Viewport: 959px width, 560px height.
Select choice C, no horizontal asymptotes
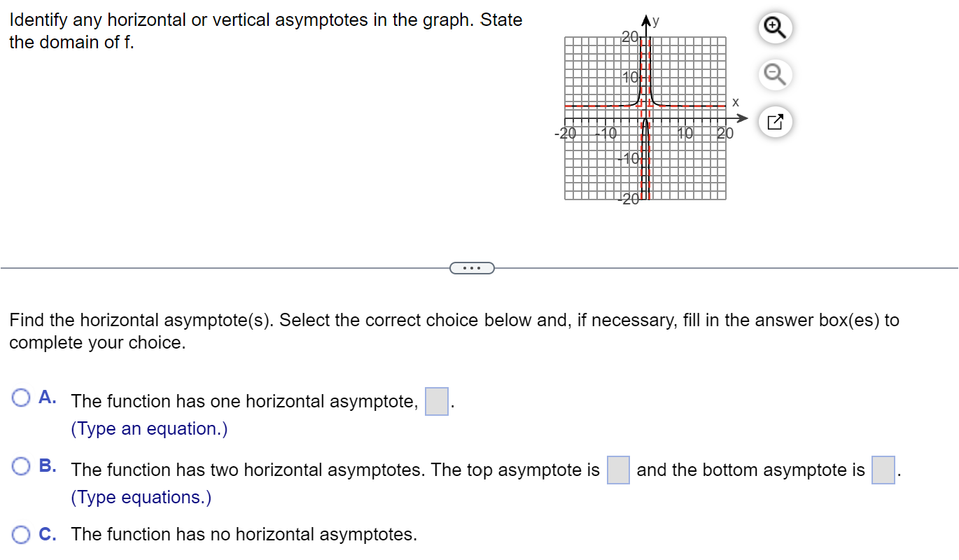coord(22,534)
